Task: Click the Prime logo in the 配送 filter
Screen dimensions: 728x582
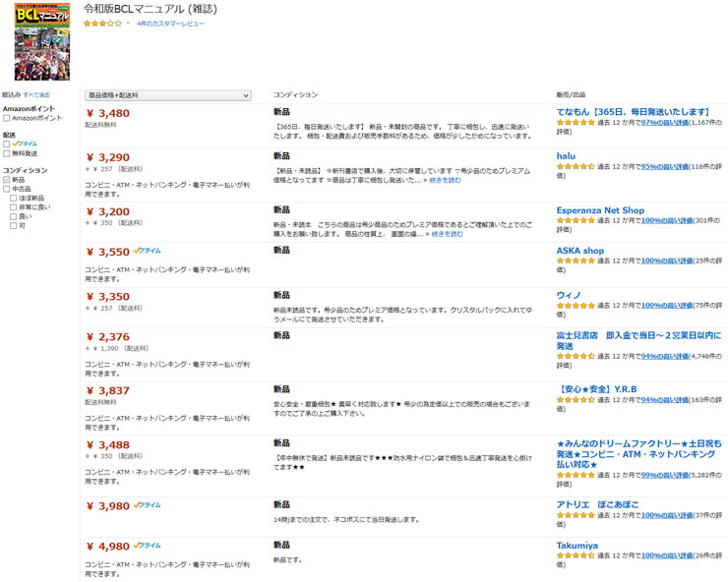Action: pyautogui.click(x=25, y=144)
